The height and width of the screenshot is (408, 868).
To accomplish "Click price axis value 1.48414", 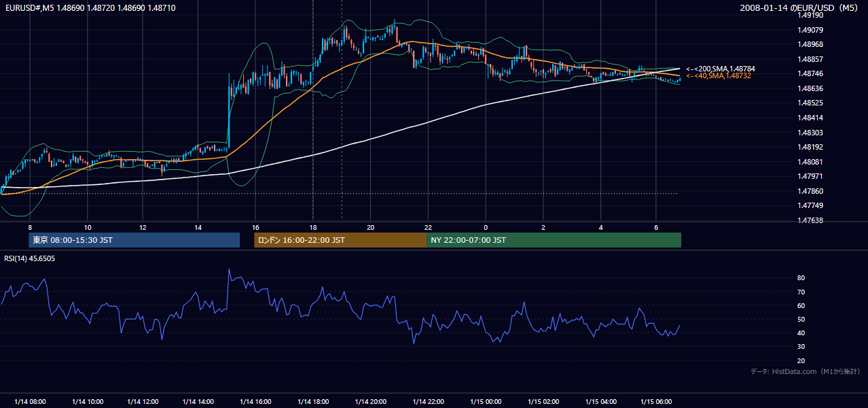I will pyautogui.click(x=811, y=118).
